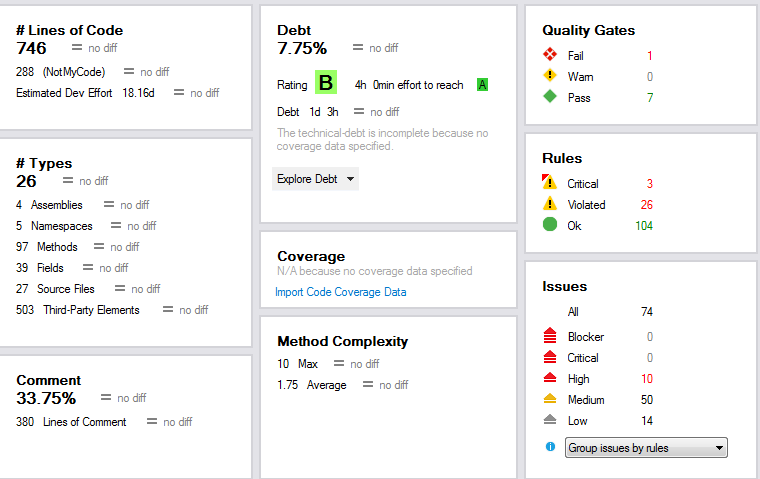Click the Quality Gates Warn yellow icon

(x=550, y=75)
